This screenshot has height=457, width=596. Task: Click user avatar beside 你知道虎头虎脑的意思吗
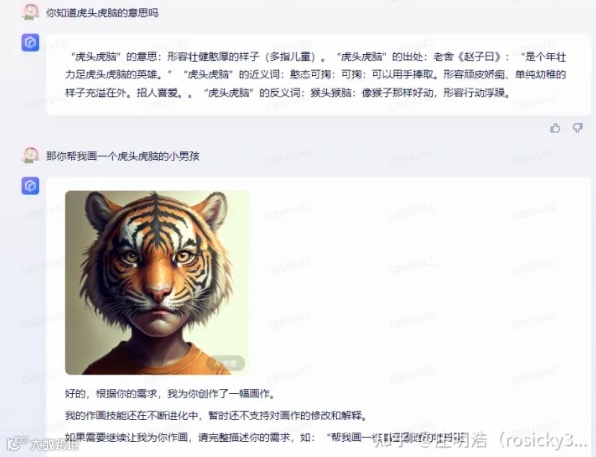pos(30,12)
